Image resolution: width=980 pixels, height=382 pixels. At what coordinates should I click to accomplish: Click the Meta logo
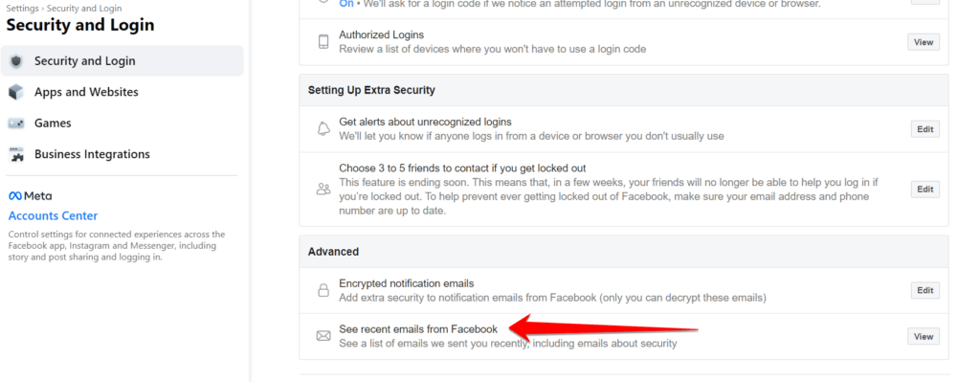30,195
